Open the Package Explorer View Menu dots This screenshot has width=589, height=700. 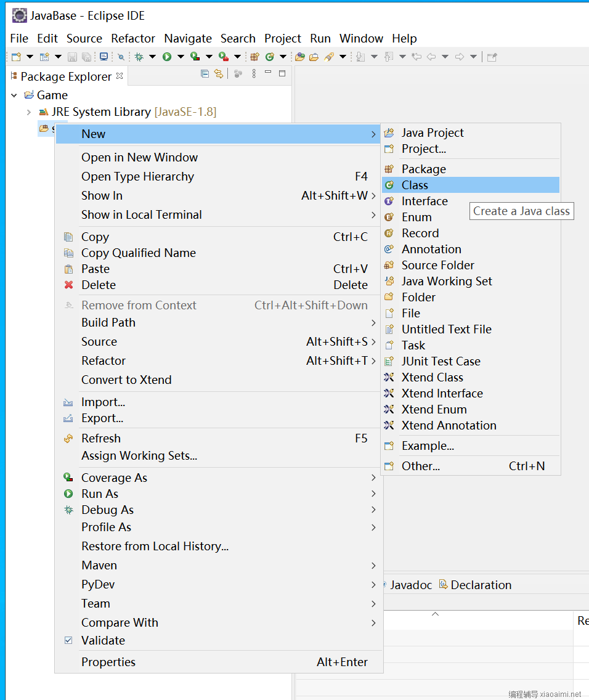254,74
